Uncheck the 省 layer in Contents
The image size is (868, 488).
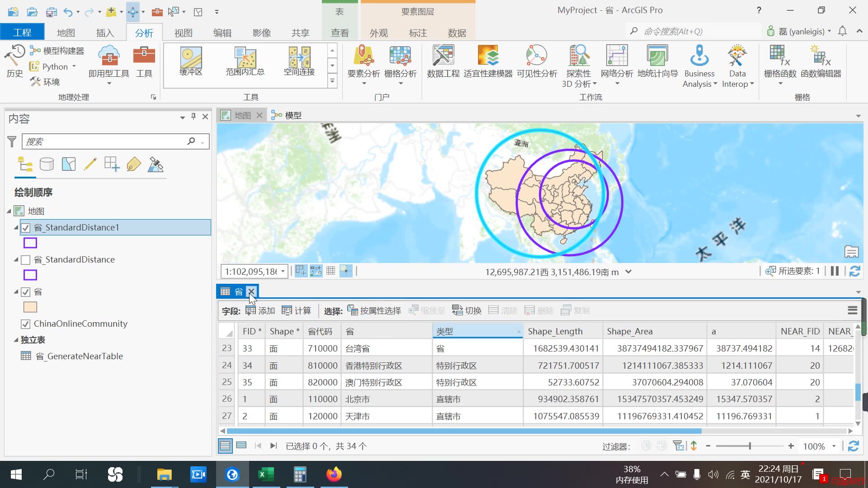26,292
